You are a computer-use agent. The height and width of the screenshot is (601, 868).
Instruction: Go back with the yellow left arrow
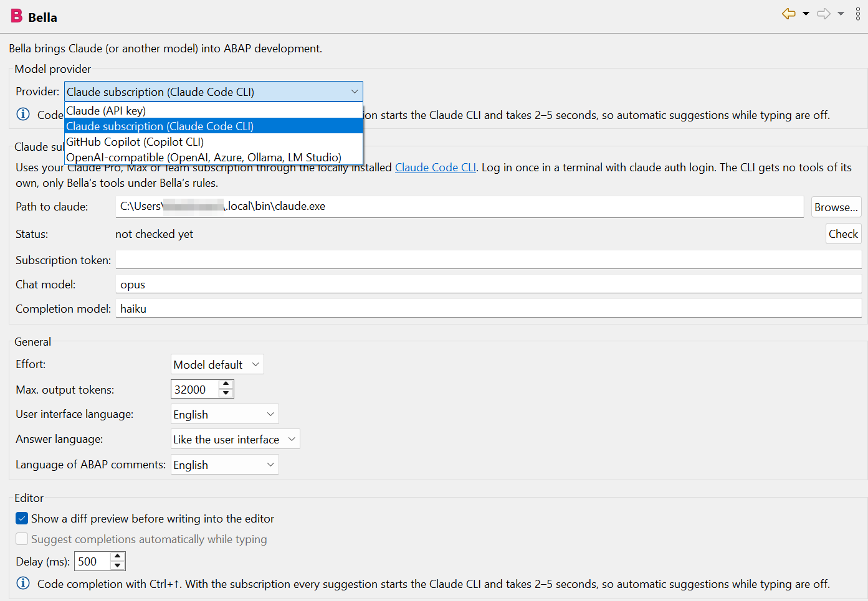(789, 14)
